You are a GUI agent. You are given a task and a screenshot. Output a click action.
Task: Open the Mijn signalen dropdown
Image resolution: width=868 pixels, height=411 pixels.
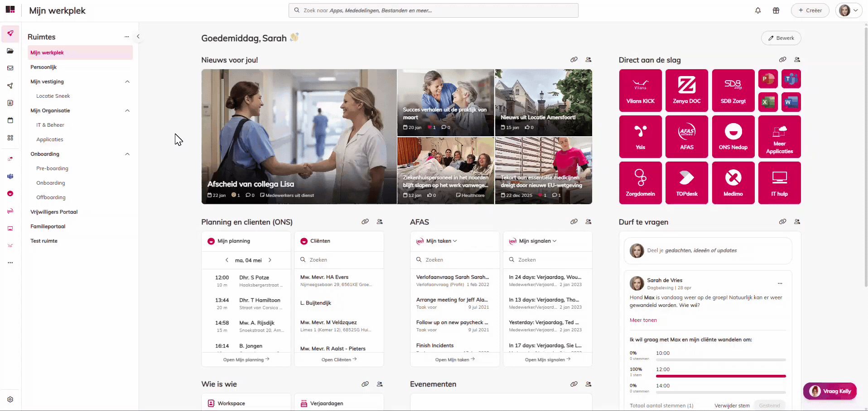[538, 241]
